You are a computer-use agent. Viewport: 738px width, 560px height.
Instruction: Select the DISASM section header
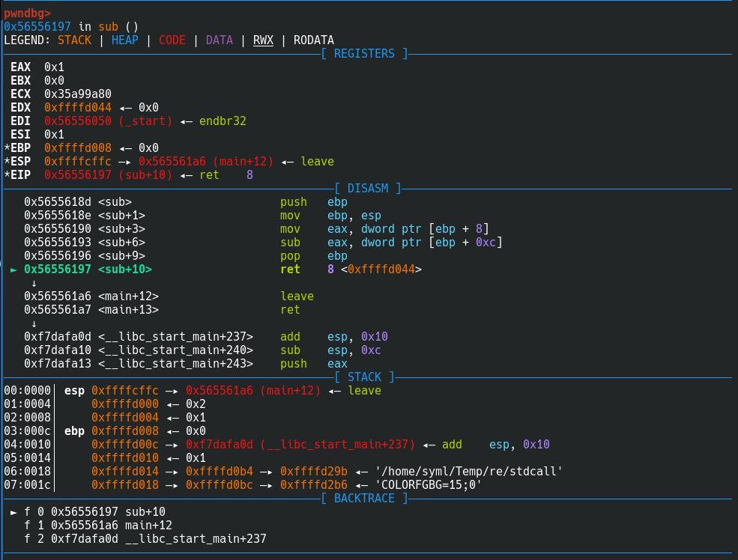coord(367,189)
